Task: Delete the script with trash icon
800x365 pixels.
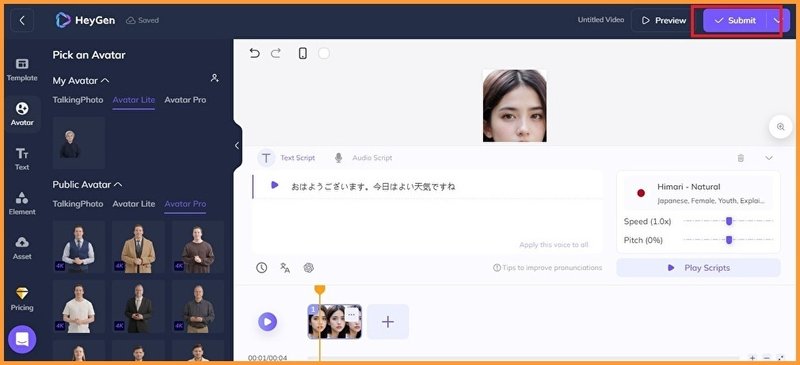Action: coord(741,158)
